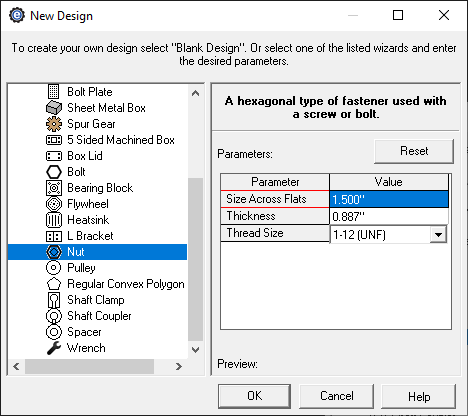Click the 5 Sided Machined Box icon

(54, 140)
